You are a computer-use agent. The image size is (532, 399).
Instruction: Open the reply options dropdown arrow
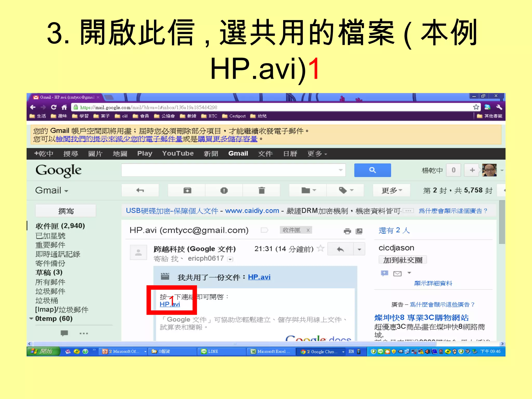[359, 249]
